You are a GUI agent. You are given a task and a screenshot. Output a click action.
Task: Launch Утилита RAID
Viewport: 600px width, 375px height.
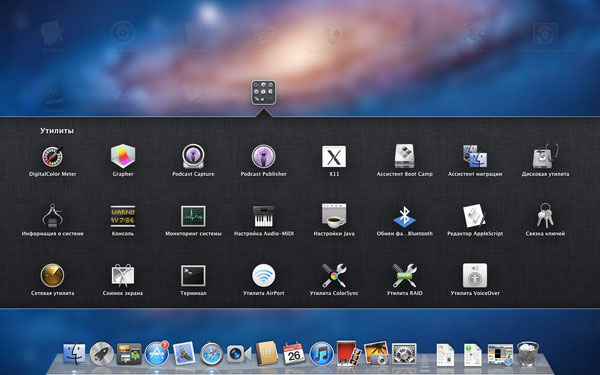tap(404, 276)
